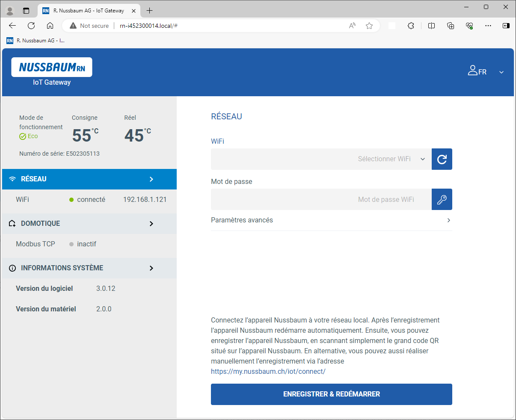Open browser Extensions puzzle icon
Image resolution: width=516 pixels, height=420 pixels.
click(x=411, y=26)
